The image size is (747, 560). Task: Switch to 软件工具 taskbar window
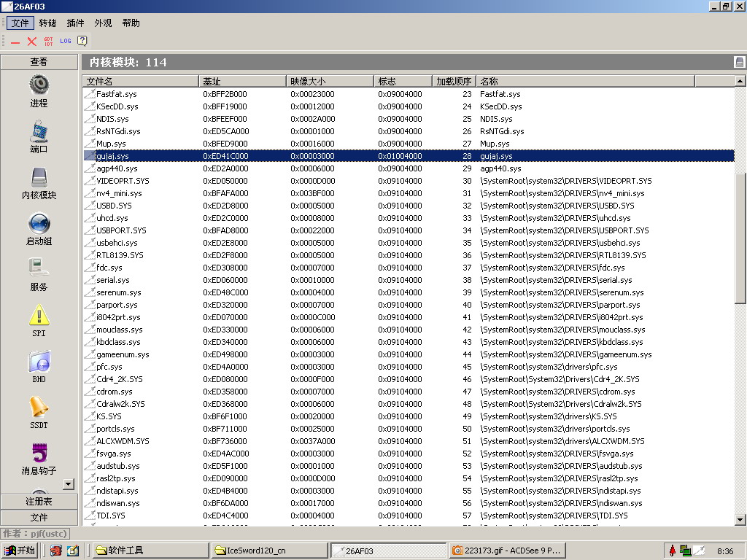pos(150,551)
